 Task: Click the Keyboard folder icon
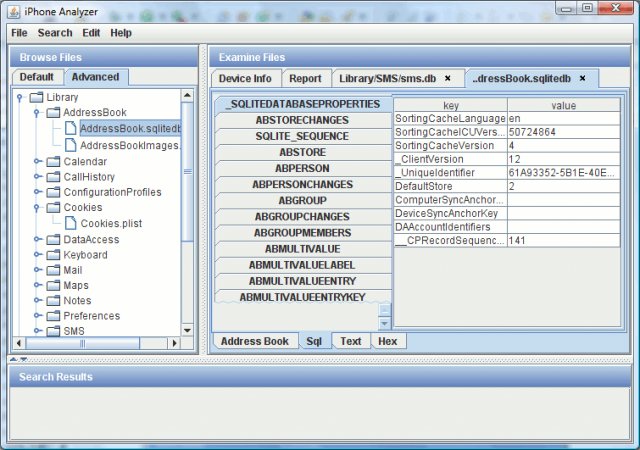point(53,255)
